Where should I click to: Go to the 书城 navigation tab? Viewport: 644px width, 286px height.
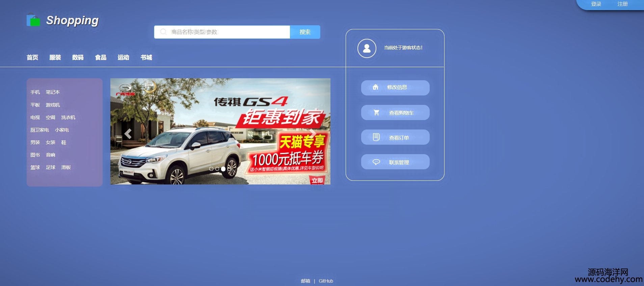146,58
